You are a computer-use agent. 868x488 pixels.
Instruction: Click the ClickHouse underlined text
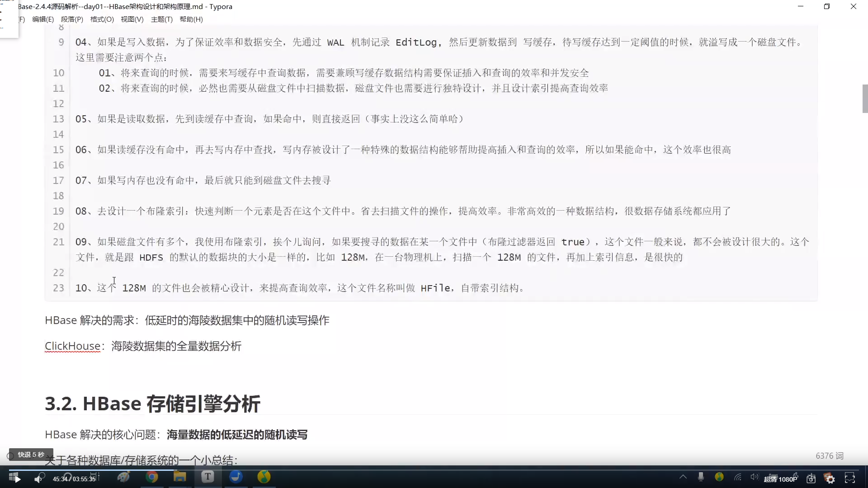coord(72,346)
